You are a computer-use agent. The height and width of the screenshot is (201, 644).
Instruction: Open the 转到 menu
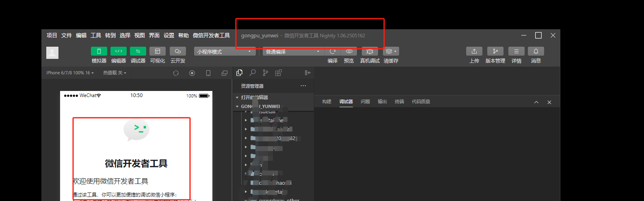(x=110, y=36)
